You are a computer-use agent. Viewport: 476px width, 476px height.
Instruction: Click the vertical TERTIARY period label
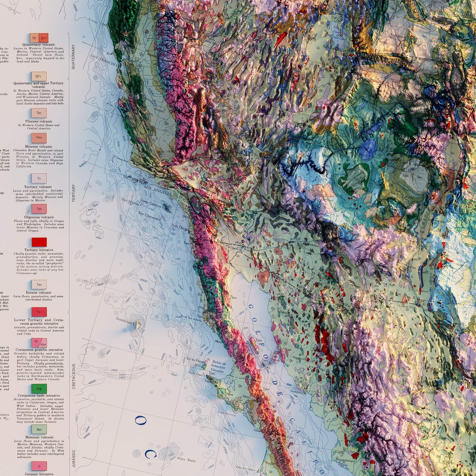[73, 193]
